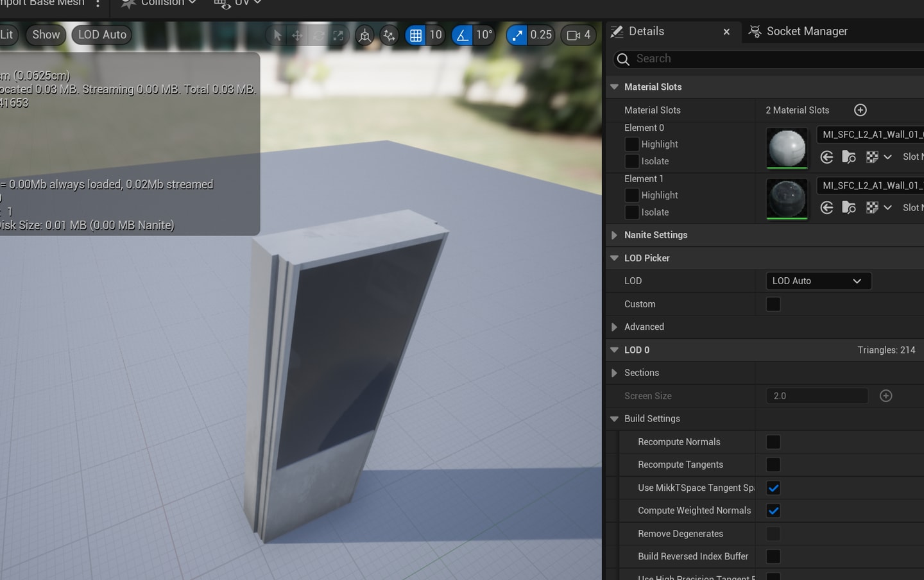
Task: Enable Isolate for Element 0
Action: 632,161
